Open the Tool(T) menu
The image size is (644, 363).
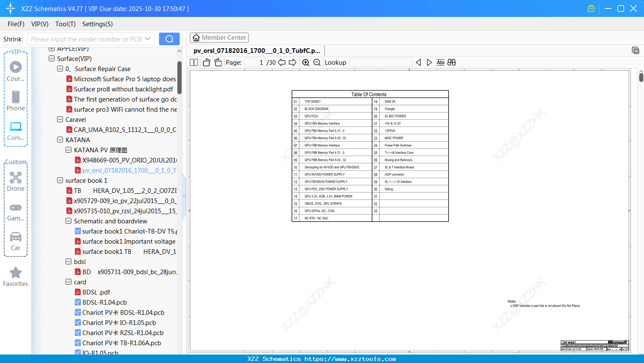click(x=66, y=24)
